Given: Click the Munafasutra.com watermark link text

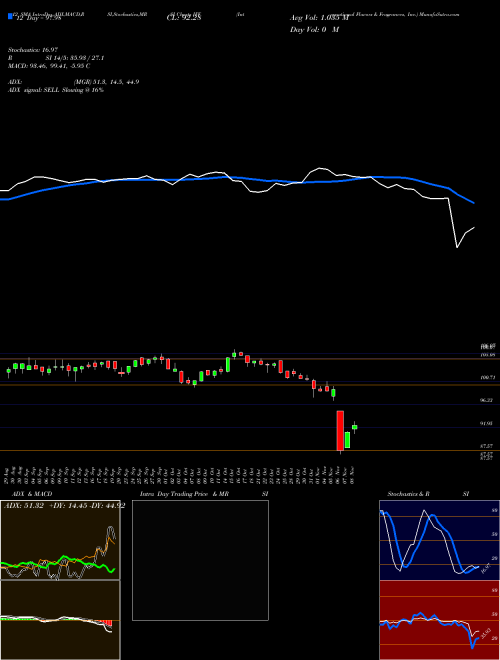Looking at the screenshot, I should coord(439,14).
